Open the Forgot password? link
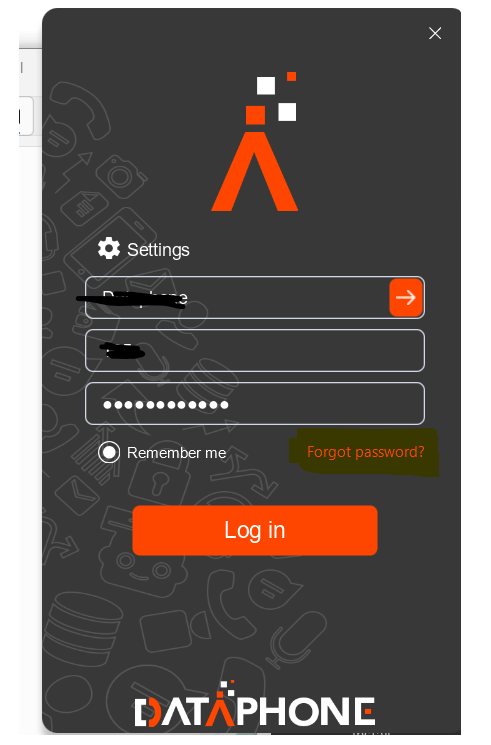 366,452
